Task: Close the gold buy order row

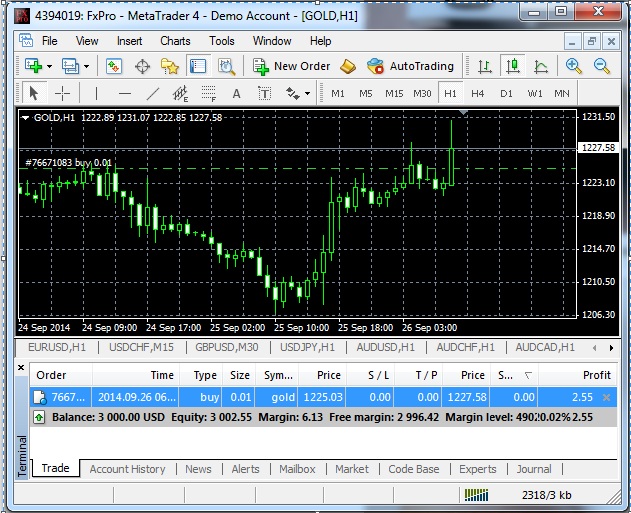Action: pyautogui.click(x=607, y=397)
